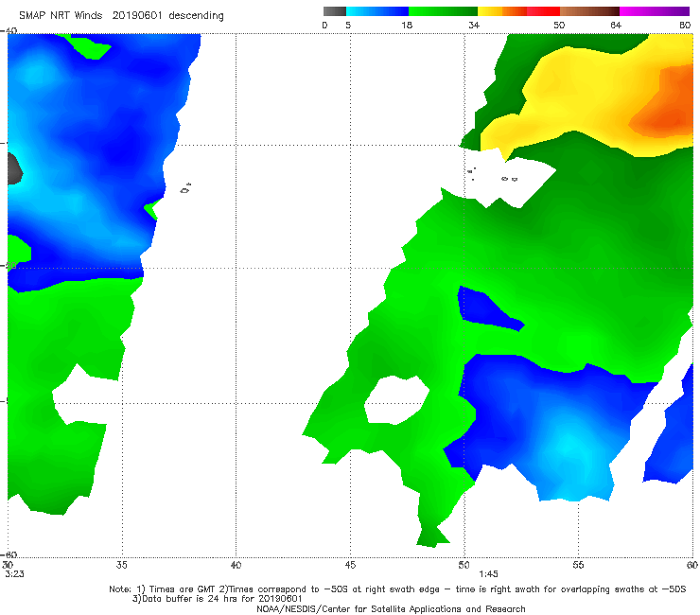700x615 pixels.
Task: Click the color bar label '5'
Action: click(x=348, y=25)
